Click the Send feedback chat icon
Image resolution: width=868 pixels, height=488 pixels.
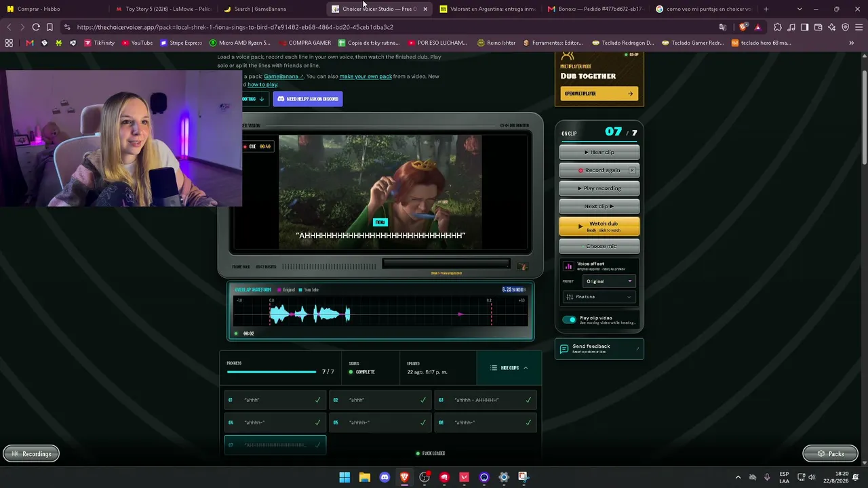click(x=564, y=348)
